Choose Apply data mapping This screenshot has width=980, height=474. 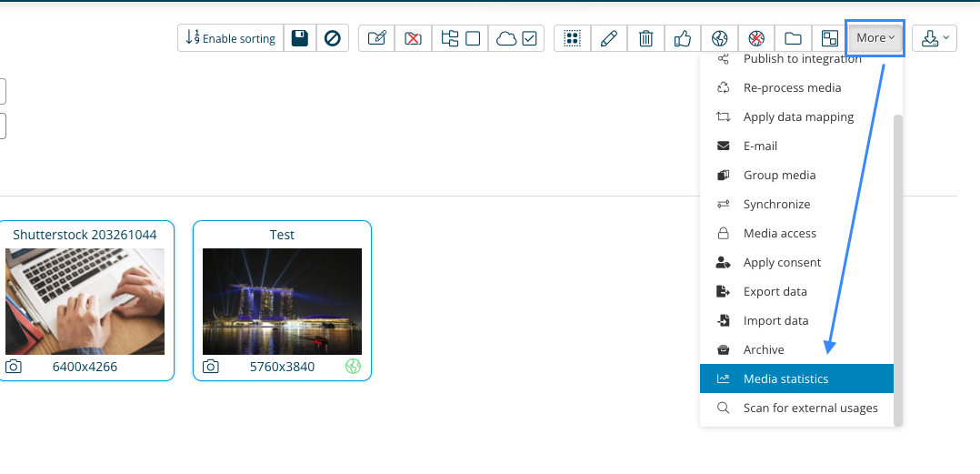point(797,117)
